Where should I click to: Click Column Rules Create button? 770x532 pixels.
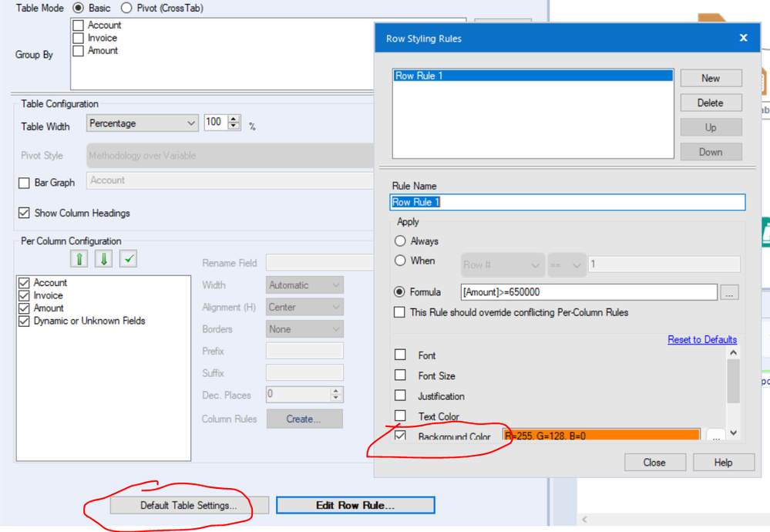(x=304, y=419)
